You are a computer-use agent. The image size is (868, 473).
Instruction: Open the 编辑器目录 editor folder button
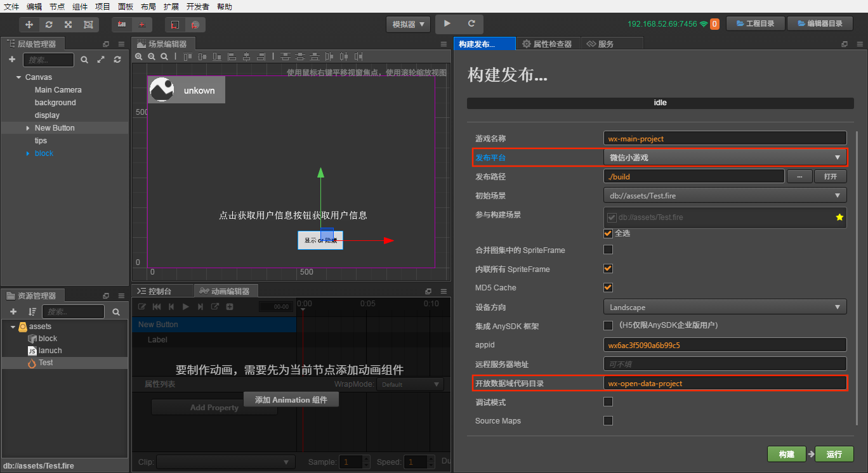click(820, 23)
